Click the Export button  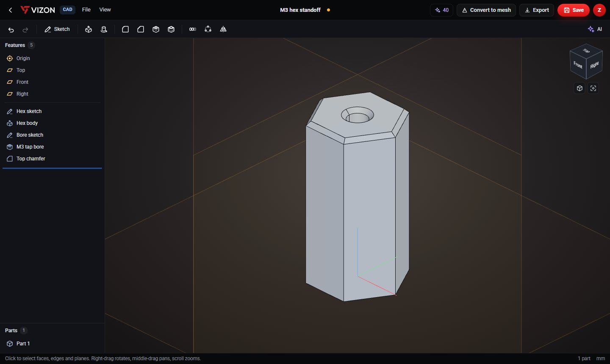(537, 10)
